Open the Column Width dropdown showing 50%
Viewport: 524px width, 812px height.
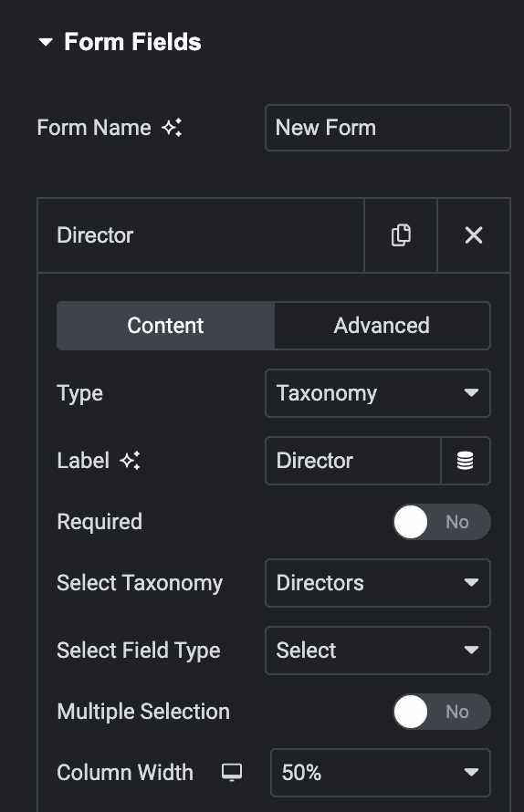(381, 773)
